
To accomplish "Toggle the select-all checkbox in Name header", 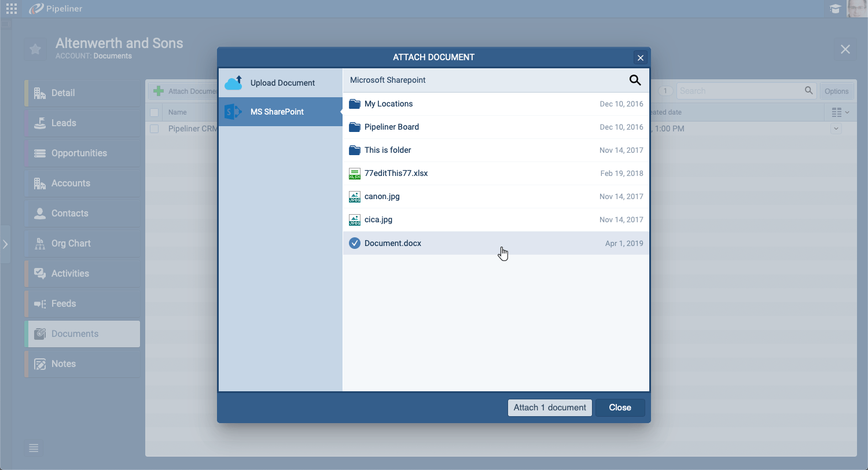I will [154, 112].
